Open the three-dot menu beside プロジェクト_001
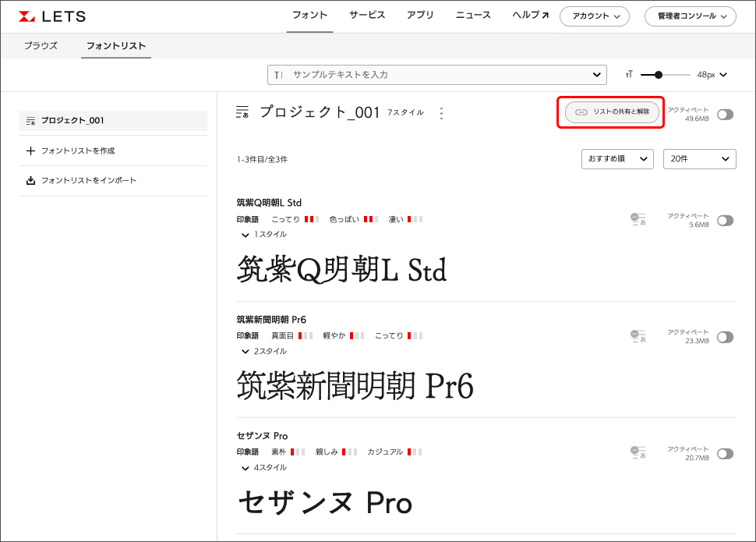Image resolution: width=756 pixels, height=542 pixels. point(441,113)
